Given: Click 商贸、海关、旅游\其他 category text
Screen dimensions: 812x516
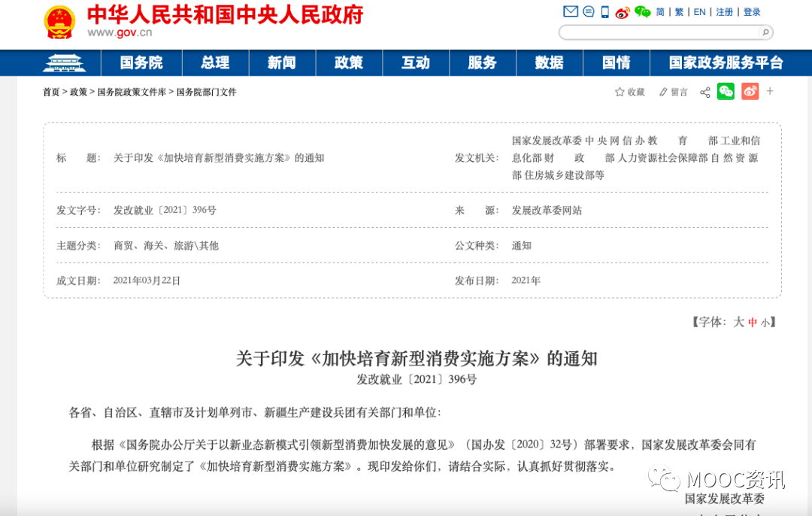Looking at the screenshot, I should pyautogui.click(x=165, y=245).
